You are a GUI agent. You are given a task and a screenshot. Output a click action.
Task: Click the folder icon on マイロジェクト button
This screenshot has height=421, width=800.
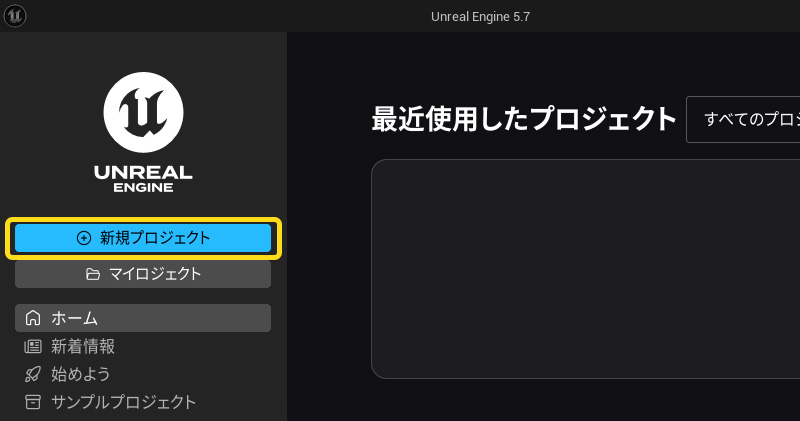93,274
